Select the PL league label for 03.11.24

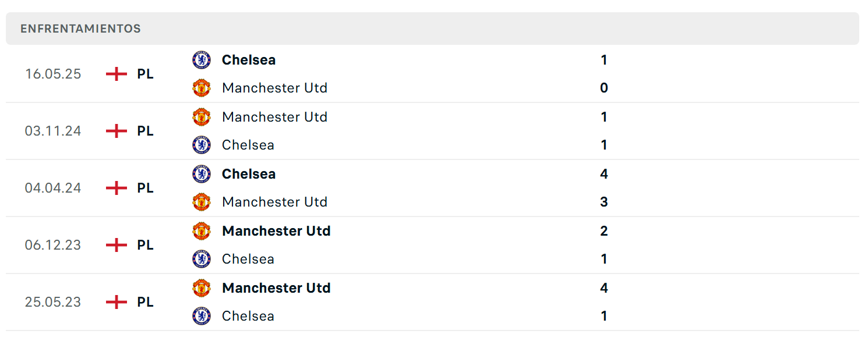(146, 131)
